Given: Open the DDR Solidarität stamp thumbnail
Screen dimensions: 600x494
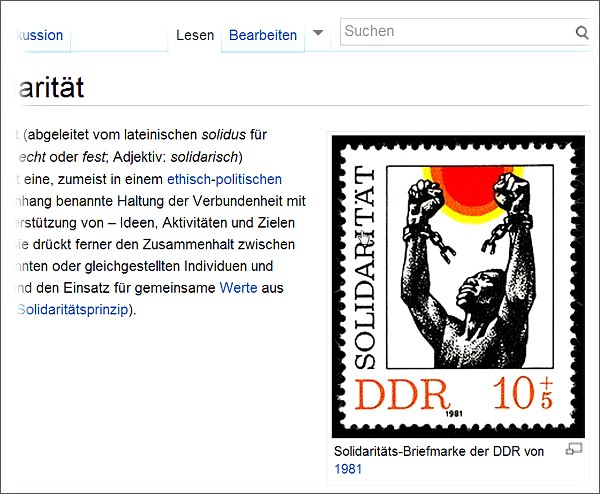Looking at the screenshot, I should [458, 287].
